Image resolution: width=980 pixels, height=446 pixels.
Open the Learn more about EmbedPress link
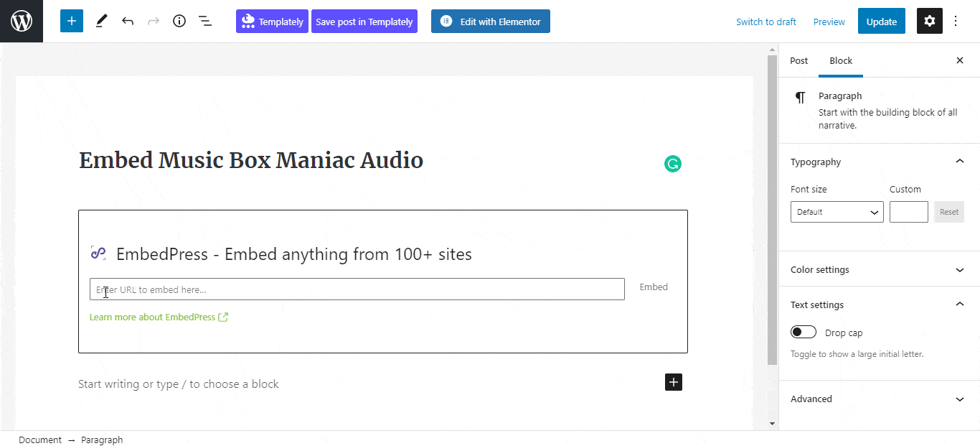[x=153, y=317]
